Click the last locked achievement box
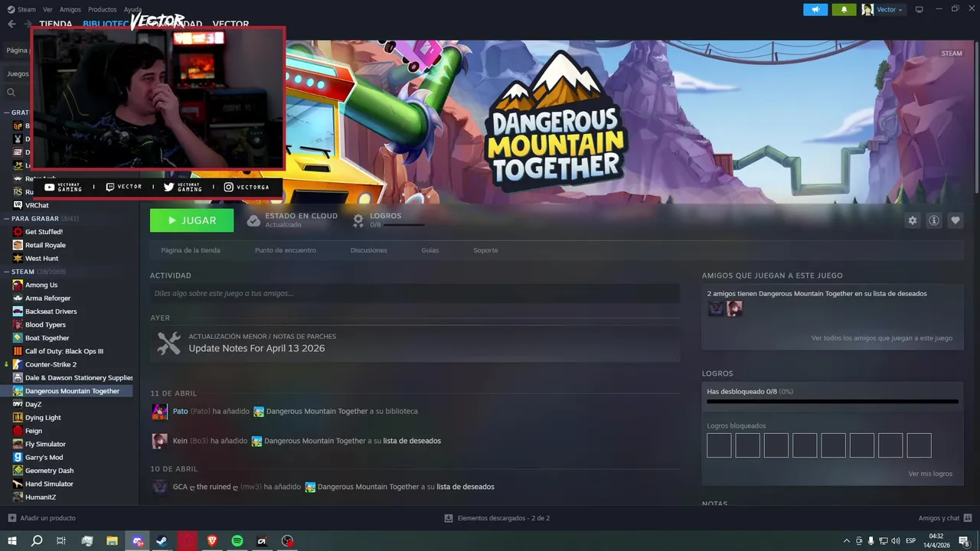980x551 pixels. [x=919, y=445]
